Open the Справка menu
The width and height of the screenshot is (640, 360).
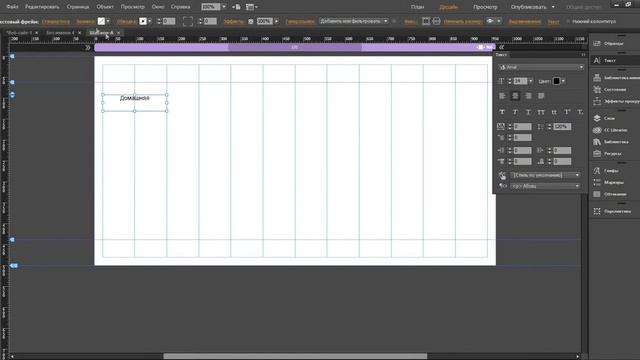point(180,7)
